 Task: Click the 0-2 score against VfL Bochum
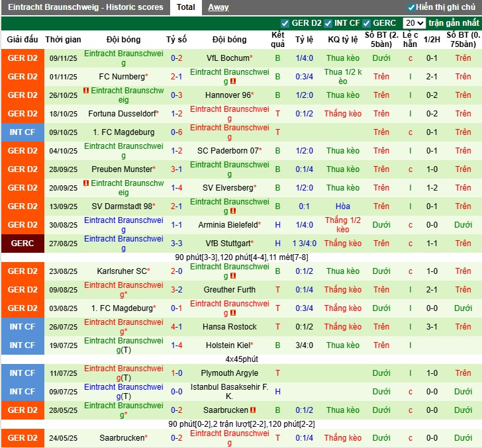pyautogui.click(x=176, y=58)
